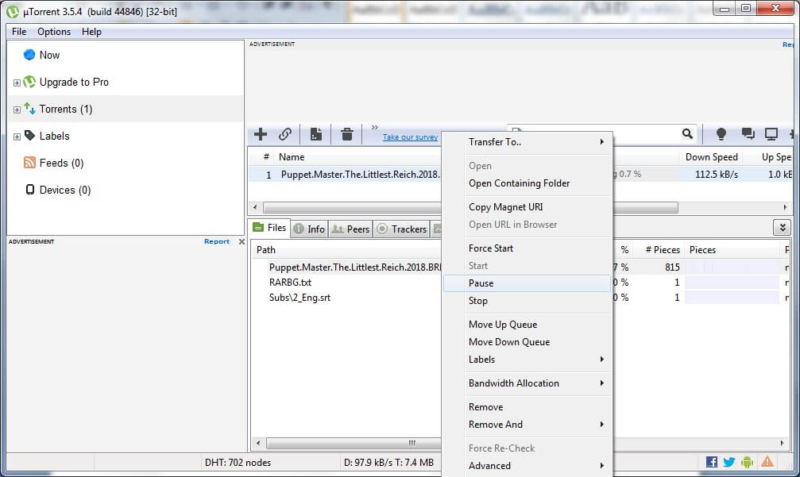Viewport: 800px width, 477px height.
Task: Choose Move Up Queue
Action: pyautogui.click(x=527, y=324)
